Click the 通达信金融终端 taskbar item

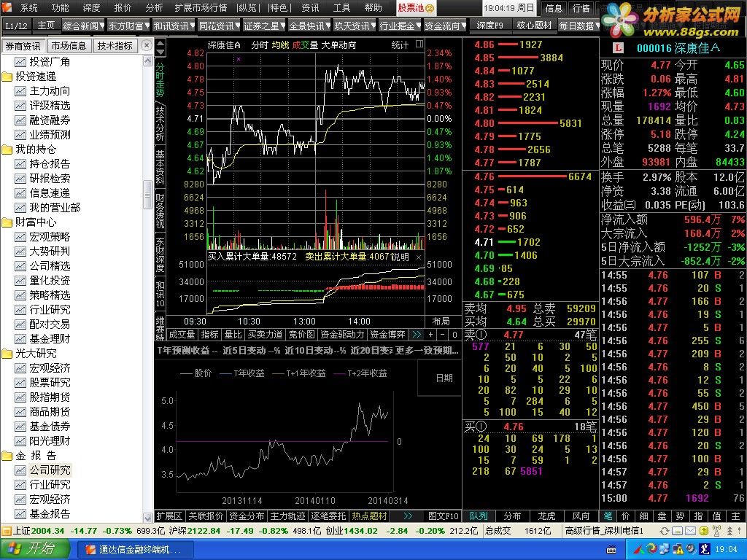point(135,550)
